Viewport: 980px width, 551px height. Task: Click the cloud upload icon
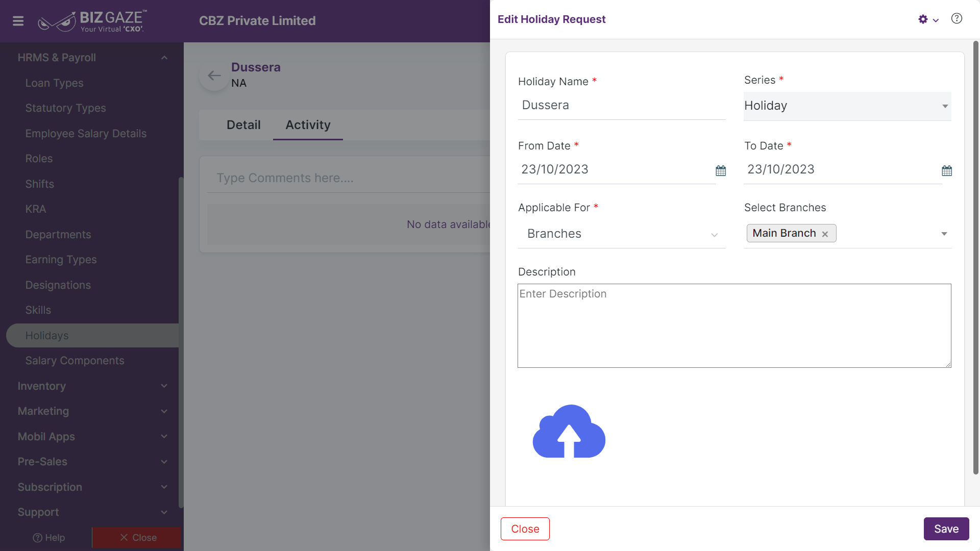(569, 432)
